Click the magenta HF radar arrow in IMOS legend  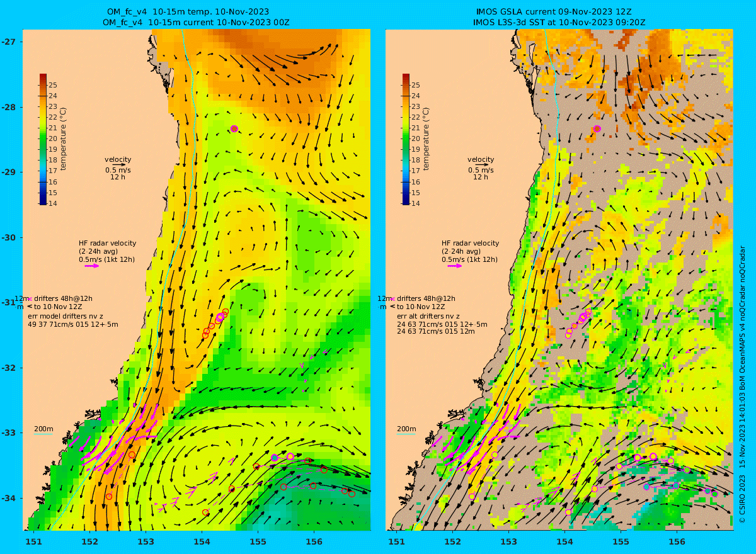pos(455,266)
